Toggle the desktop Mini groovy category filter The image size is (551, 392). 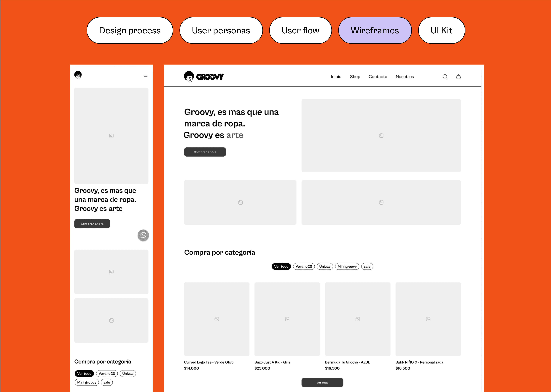click(x=347, y=266)
